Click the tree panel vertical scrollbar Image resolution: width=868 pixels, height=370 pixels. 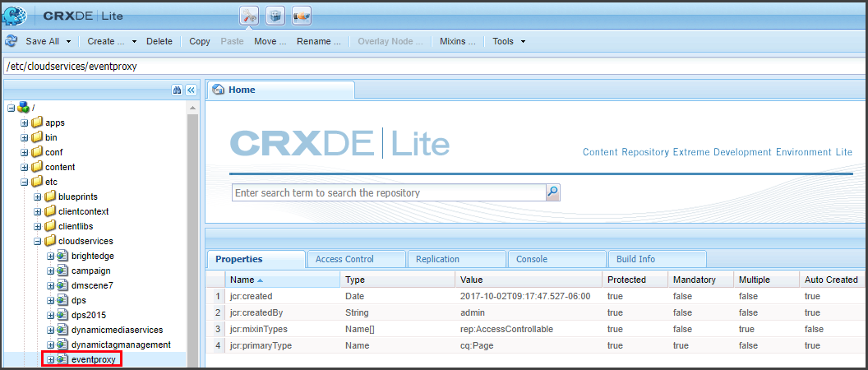click(192, 235)
